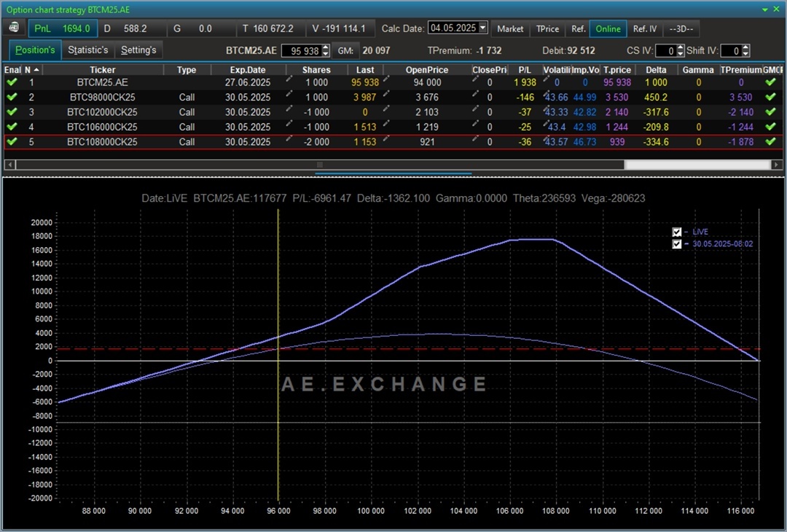The width and height of the screenshot is (787, 532).
Task: Edit Shares pencil for BTCM25.AE row
Action: click(x=289, y=79)
